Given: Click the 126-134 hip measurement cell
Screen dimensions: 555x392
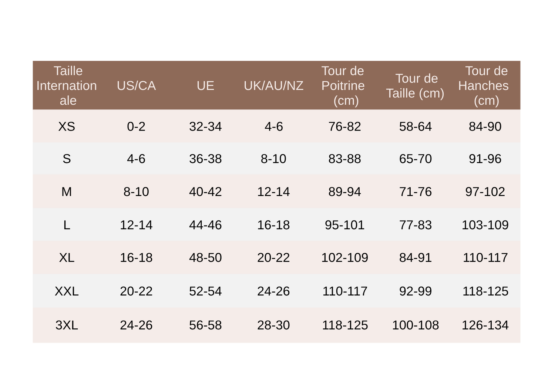Looking at the screenshot, I should point(485,325).
